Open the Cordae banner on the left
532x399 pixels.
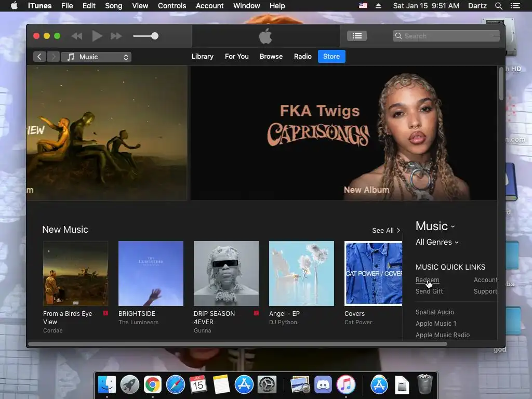[107, 132]
